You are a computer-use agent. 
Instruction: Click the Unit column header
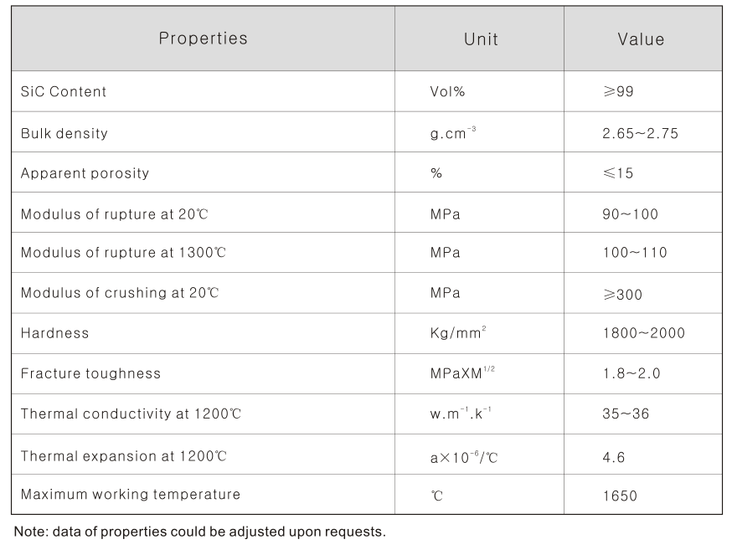481,39
